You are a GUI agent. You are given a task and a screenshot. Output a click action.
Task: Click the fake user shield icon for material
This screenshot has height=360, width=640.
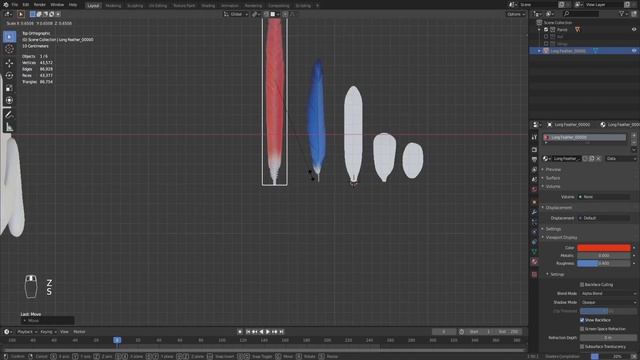pyautogui.click(x=585, y=158)
